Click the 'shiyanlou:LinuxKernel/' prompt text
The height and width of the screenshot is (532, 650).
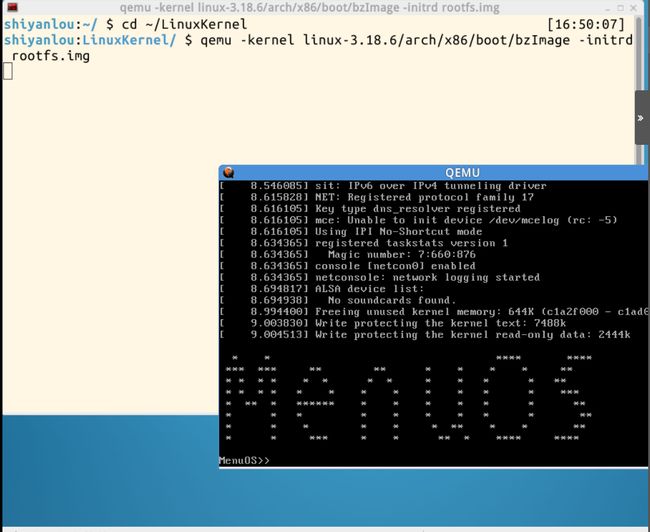coord(90,40)
